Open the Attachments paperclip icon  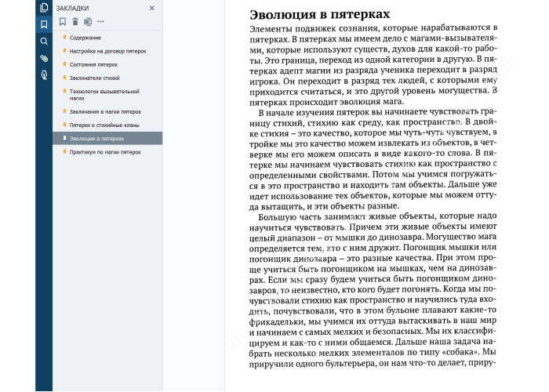tap(44, 59)
